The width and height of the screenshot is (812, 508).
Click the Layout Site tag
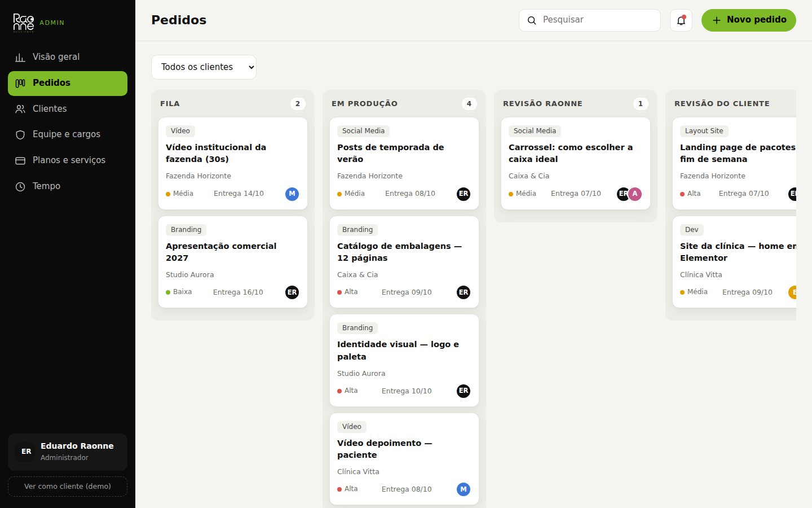(704, 131)
